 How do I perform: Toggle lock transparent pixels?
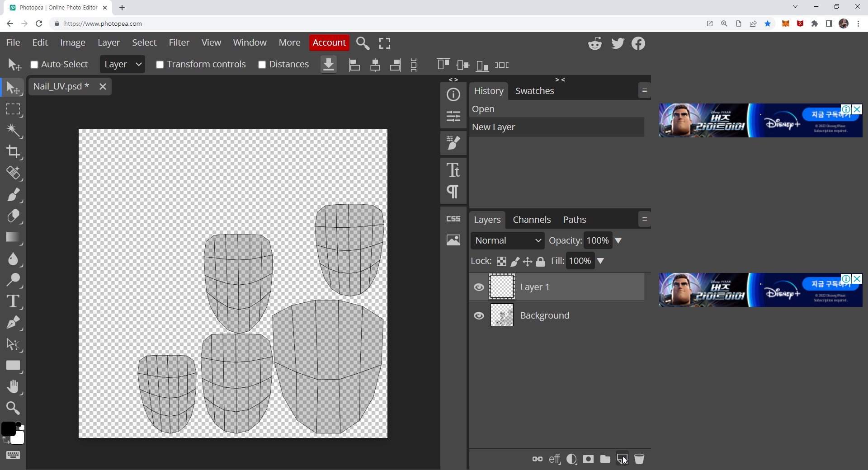coord(501,261)
